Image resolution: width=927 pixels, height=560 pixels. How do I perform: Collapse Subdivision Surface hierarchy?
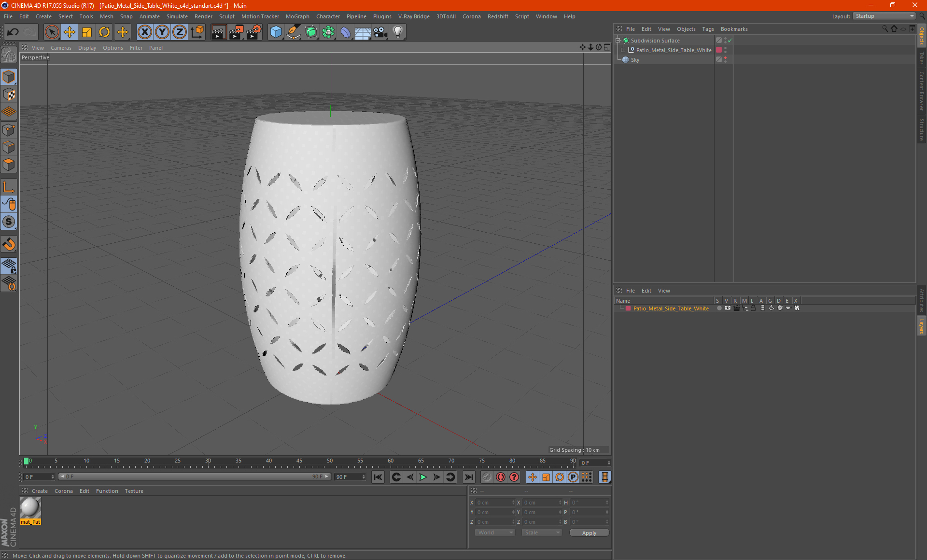(618, 40)
